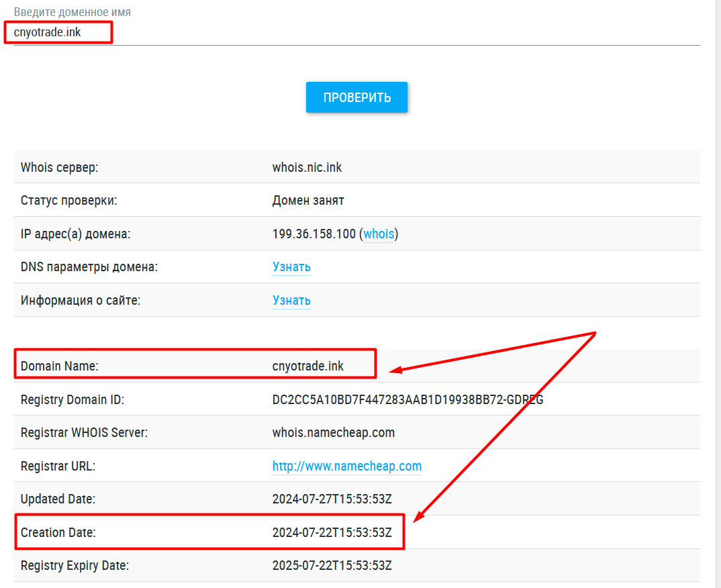
Task: Click the whois.namecheap.com Registrar WHOIS Server value
Action: click(x=333, y=432)
